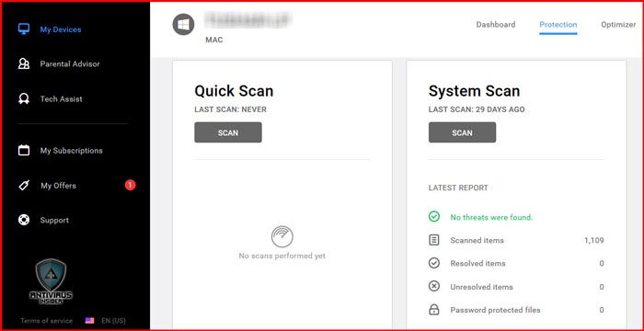
Task: Click the red notification badge on My Offers
Action: pos(131,186)
